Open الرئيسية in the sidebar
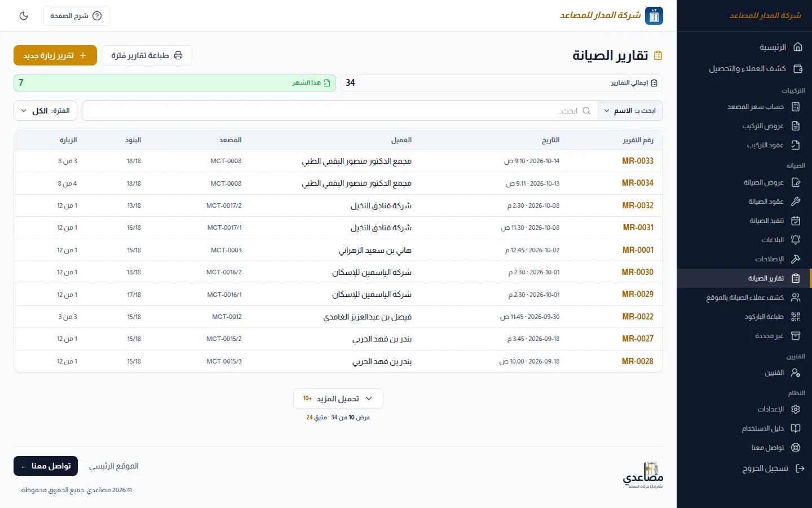 tap(744, 47)
